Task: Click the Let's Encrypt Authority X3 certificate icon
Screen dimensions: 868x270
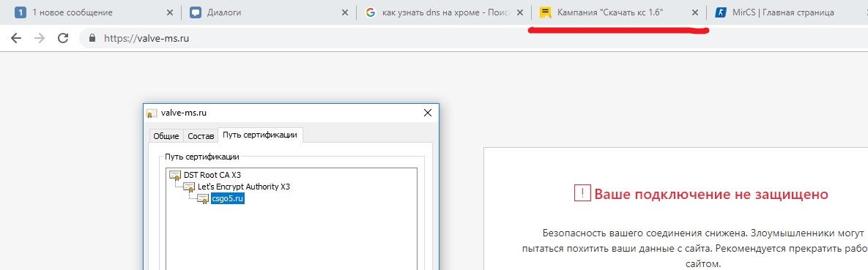Action: pos(189,187)
